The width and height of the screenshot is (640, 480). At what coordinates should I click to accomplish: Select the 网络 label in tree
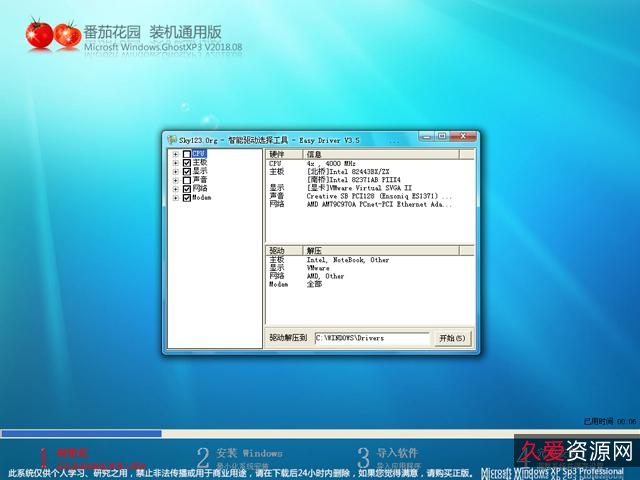pos(200,189)
